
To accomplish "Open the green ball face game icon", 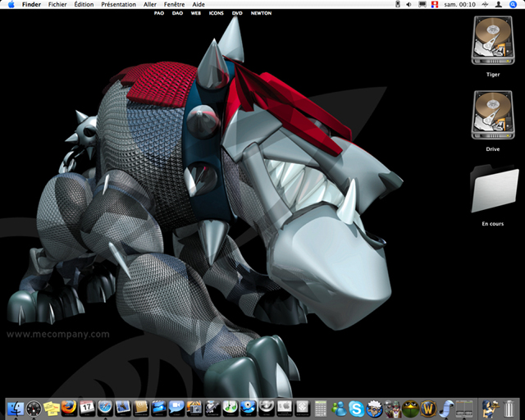I will tap(410, 409).
